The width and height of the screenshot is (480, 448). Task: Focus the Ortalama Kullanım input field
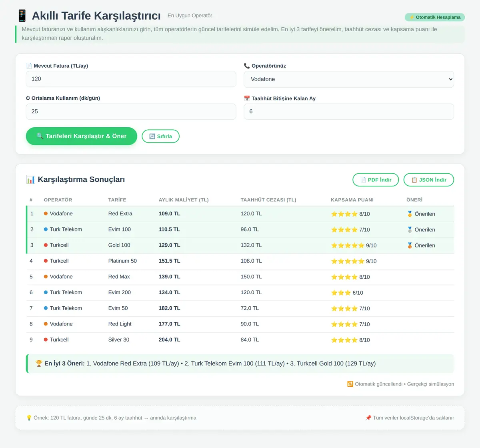(x=131, y=111)
